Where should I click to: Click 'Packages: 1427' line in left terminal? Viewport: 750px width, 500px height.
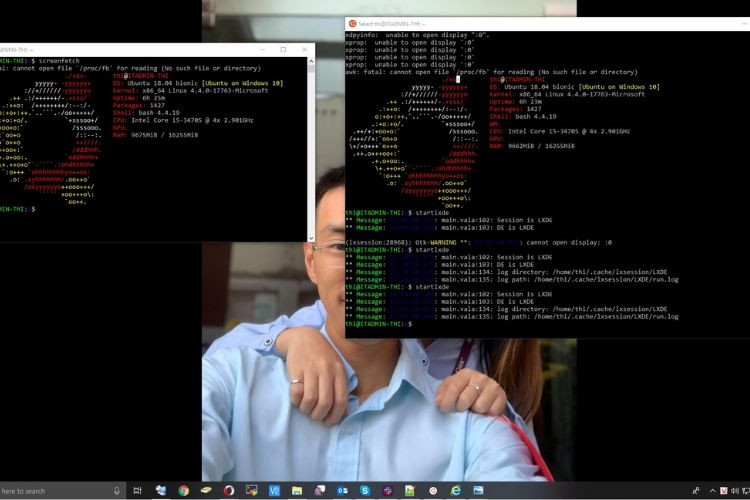pos(139,105)
